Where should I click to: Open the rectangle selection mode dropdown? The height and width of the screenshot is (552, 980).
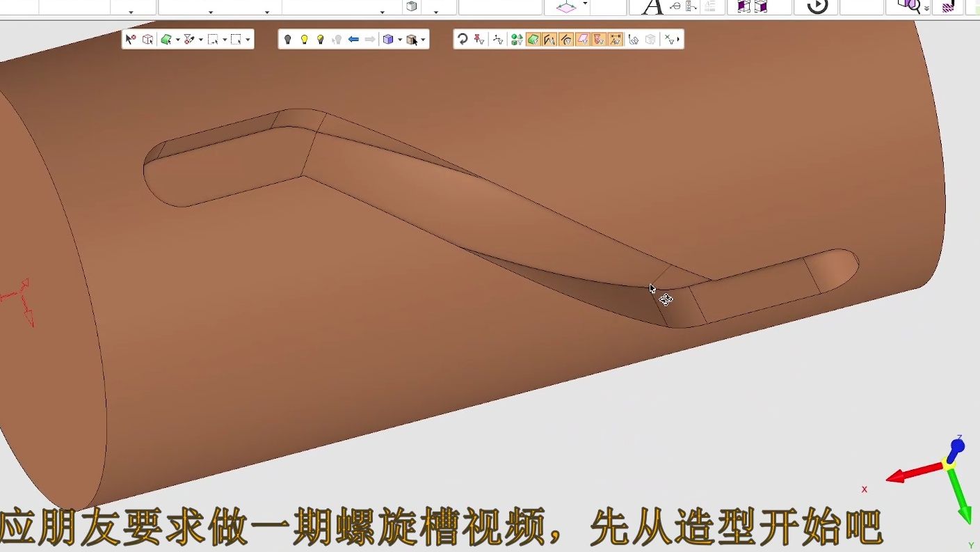(225, 40)
